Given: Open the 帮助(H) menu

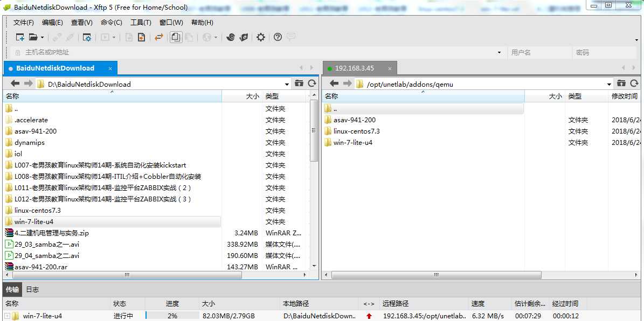Looking at the screenshot, I should (x=202, y=23).
